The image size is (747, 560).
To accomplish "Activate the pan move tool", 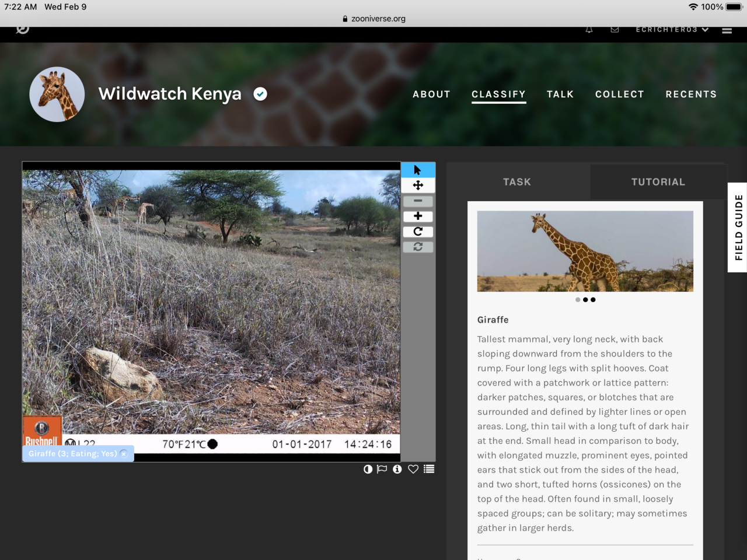I will [418, 185].
